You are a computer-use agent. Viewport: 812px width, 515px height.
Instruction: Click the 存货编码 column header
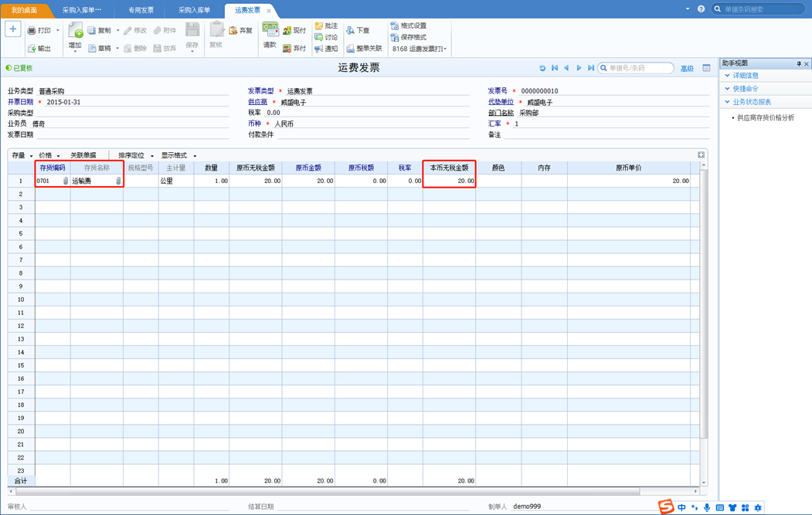click(53, 168)
